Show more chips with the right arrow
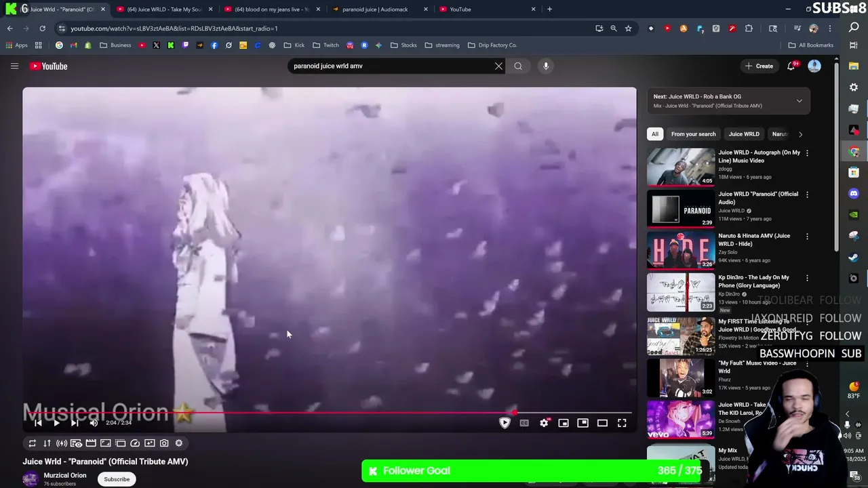Screen dimensions: 868x488 (800, 134)
